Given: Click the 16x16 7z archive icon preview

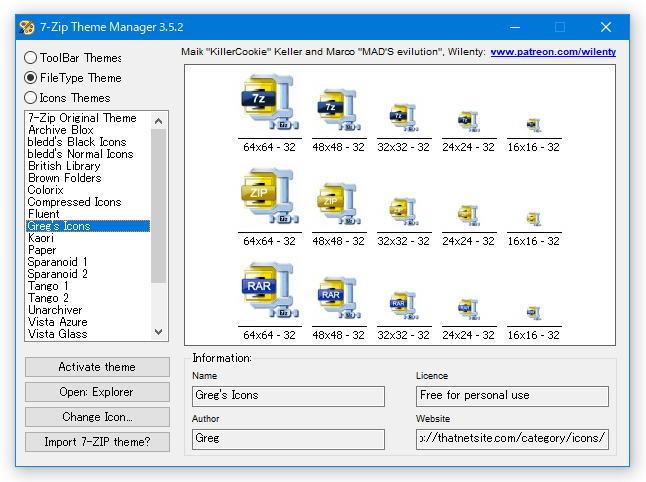Looking at the screenshot, I should (534, 125).
